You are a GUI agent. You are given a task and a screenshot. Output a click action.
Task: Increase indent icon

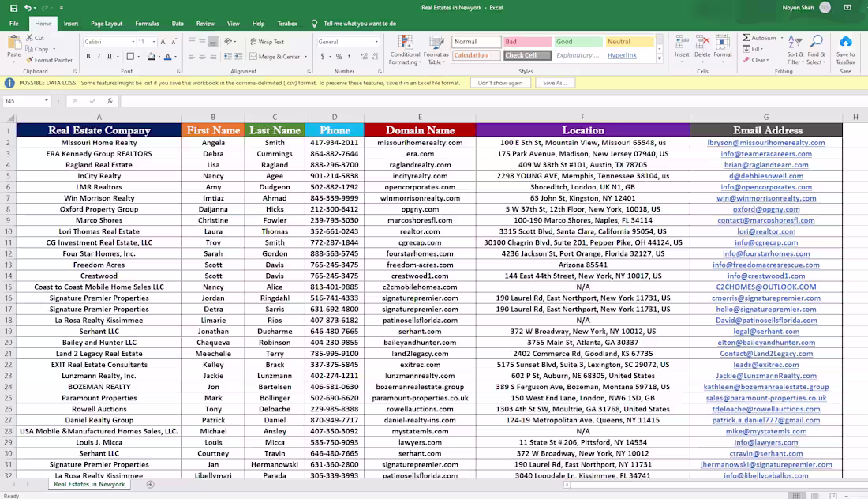point(238,57)
